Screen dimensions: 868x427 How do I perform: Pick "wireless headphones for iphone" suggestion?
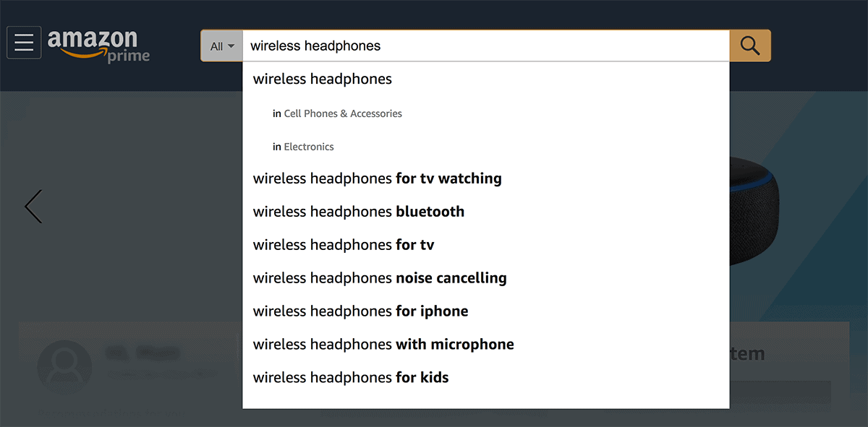pyautogui.click(x=360, y=311)
